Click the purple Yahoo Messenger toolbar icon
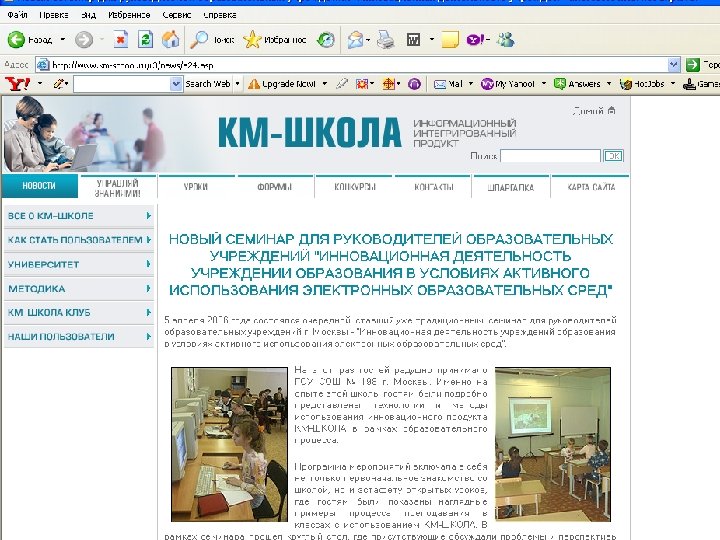Screen dimensions: 720x540 click(x=476, y=39)
